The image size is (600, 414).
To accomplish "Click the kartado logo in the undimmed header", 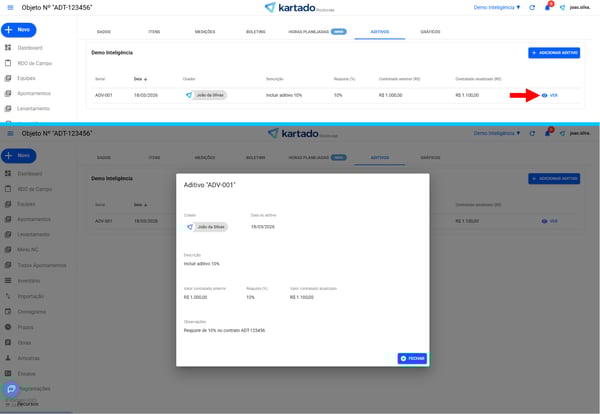I will (299, 7).
